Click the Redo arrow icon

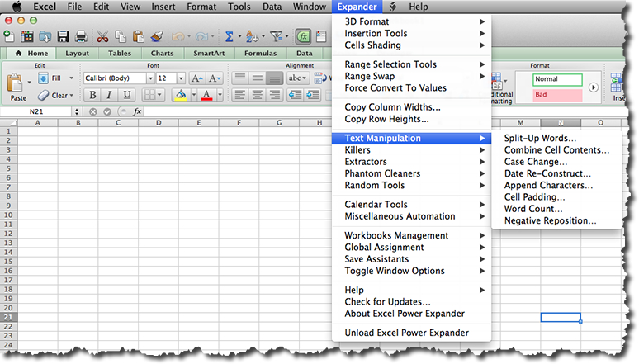point(201,36)
